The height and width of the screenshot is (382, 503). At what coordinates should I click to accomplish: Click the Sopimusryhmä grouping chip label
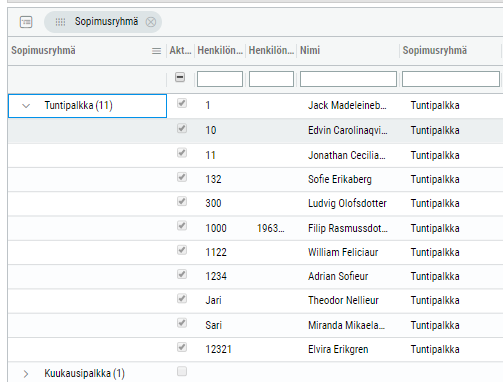pos(106,22)
